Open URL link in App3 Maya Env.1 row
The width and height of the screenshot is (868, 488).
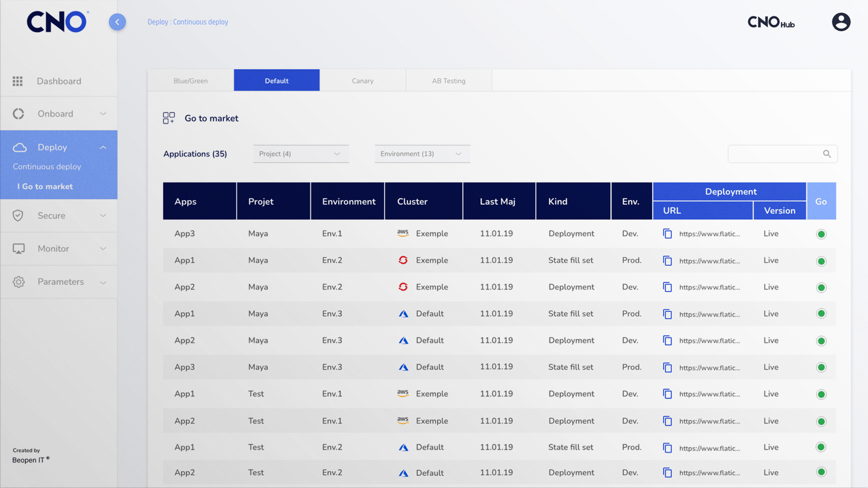click(709, 234)
